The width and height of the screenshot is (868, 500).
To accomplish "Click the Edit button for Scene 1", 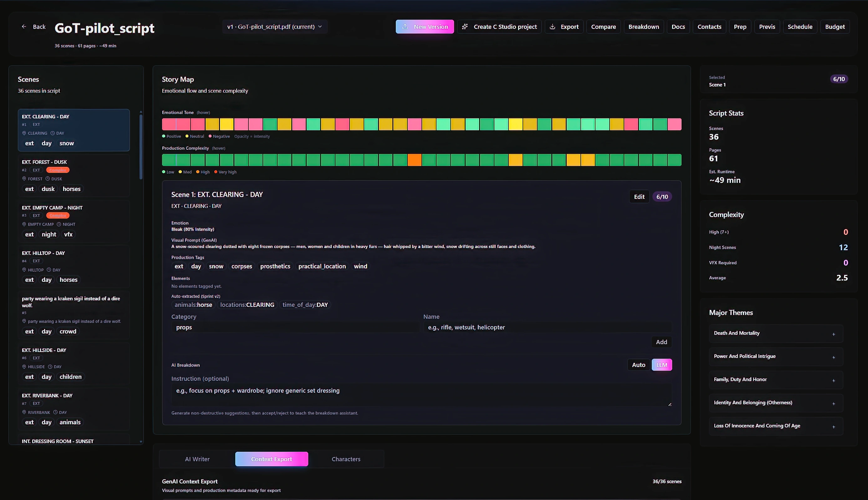I will (x=639, y=197).
